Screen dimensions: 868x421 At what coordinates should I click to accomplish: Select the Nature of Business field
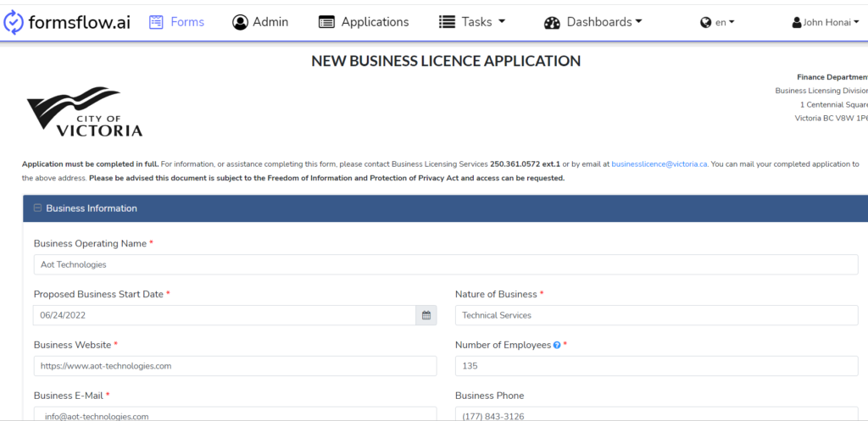click(x=656, y=315)
